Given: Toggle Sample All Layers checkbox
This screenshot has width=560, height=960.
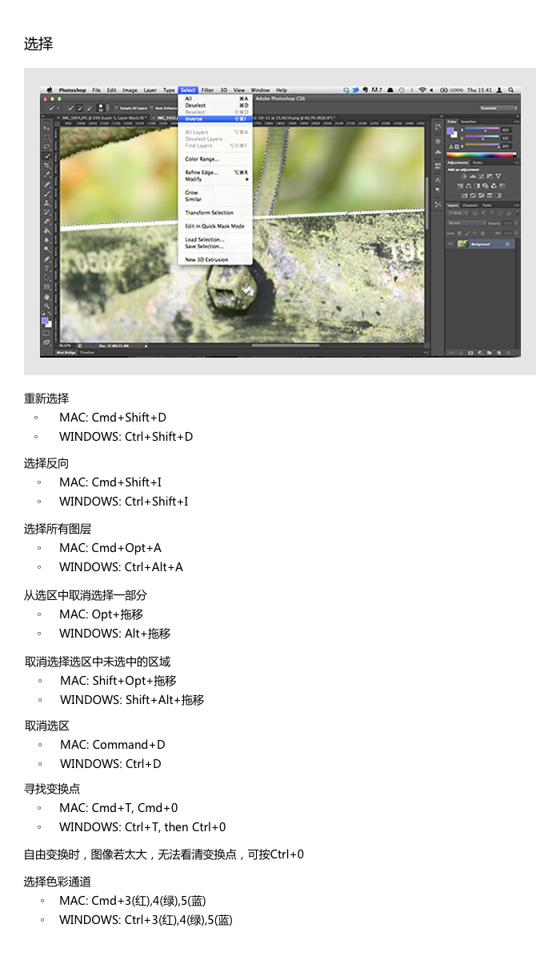Looking at the screenshot, I should tap(117, 108).
